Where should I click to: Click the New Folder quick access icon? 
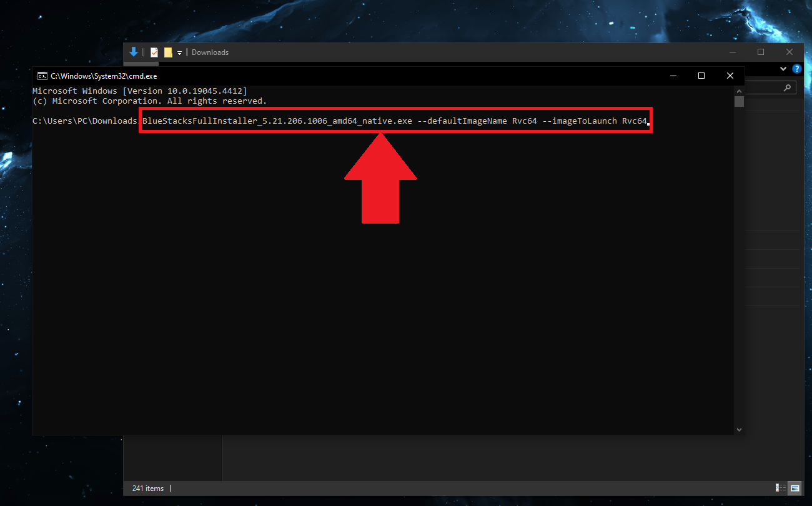167,52
